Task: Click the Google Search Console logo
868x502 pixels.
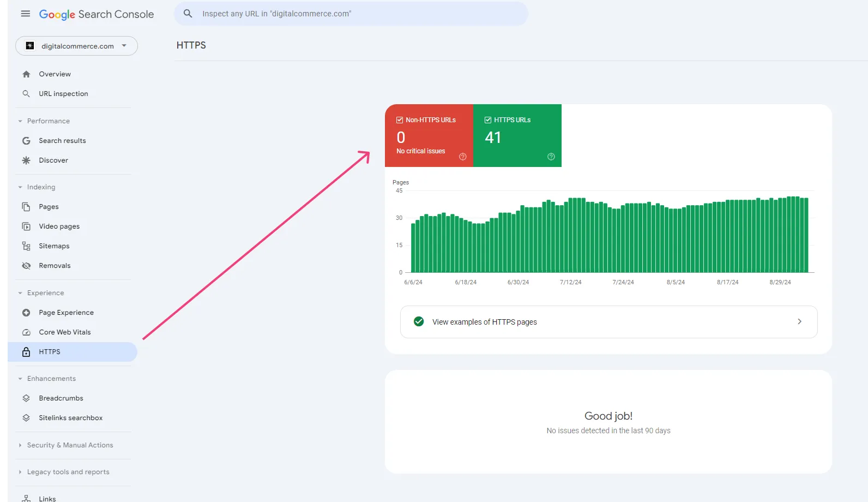Action: coord(97,14)
